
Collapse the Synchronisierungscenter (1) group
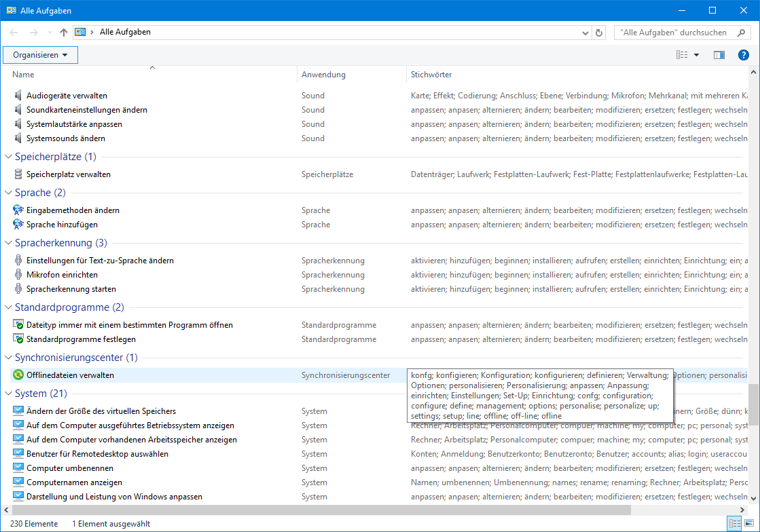(x=8, y=357)
